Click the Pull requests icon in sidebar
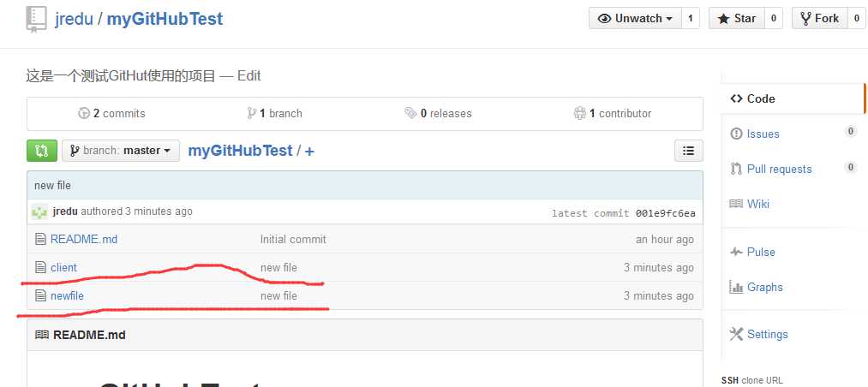 (x=736, y=170)
